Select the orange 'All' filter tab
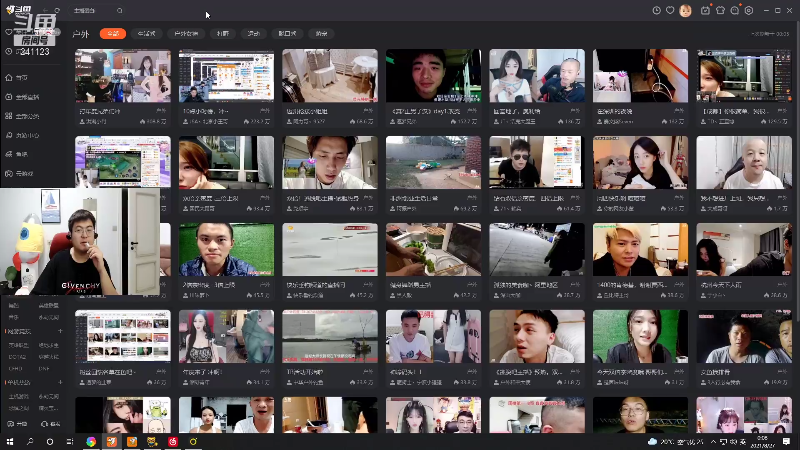 coord(113,34)
